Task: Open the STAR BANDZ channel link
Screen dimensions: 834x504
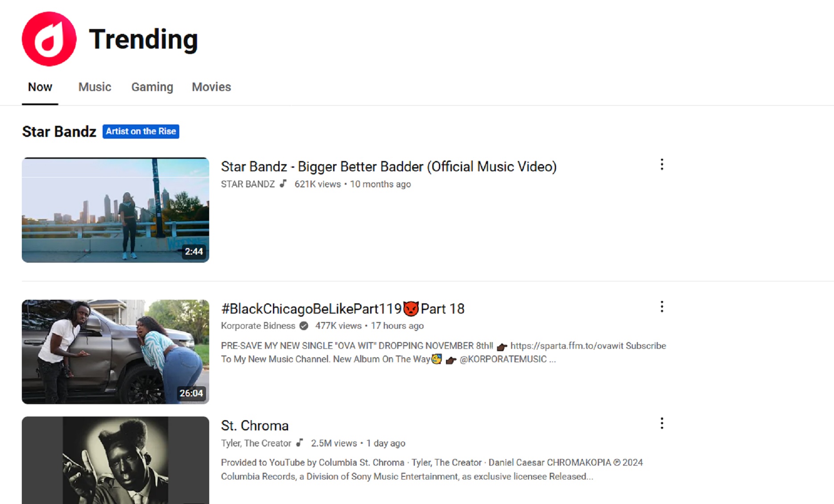Action: pos(248,184)
